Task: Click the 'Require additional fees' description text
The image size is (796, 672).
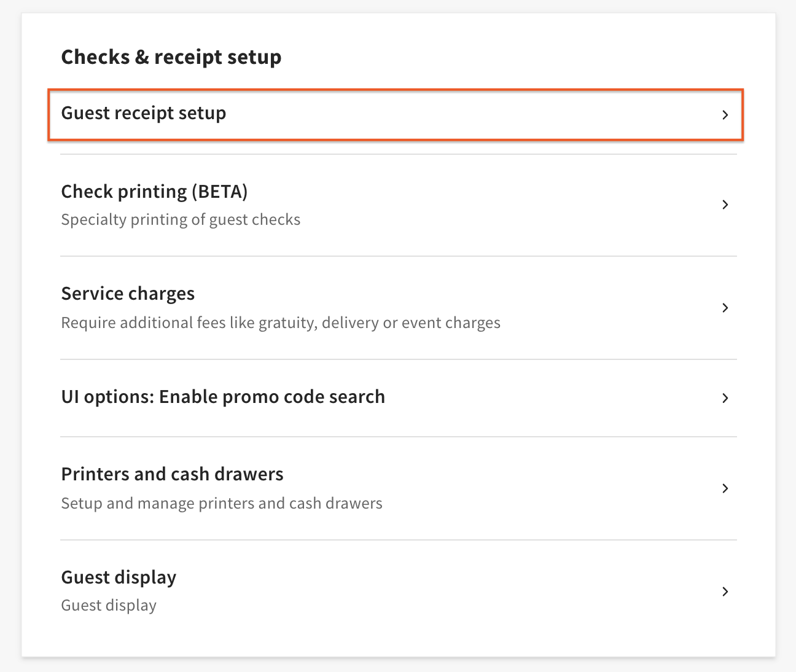Action: (281, 323)
